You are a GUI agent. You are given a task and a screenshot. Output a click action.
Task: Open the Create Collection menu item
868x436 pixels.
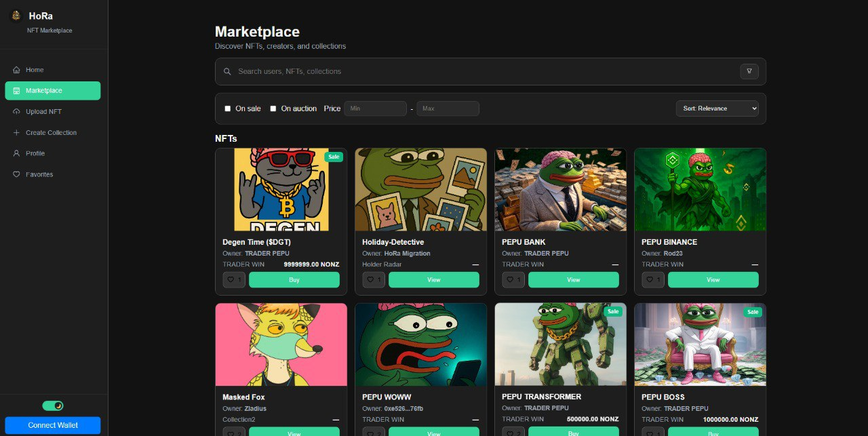pyautogui.click(x=51, y=133)
